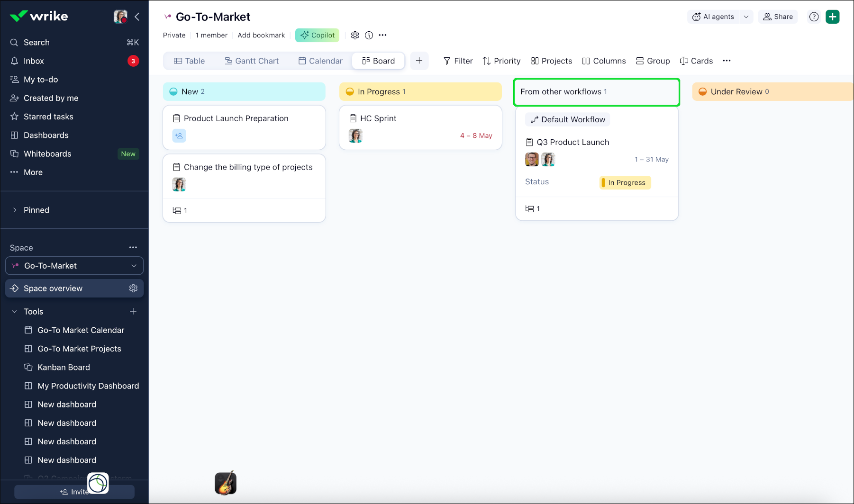Viewport: 854px width, 504px height.
Task: Switch to the Gantt Chart tab
Action: (252, 61)
